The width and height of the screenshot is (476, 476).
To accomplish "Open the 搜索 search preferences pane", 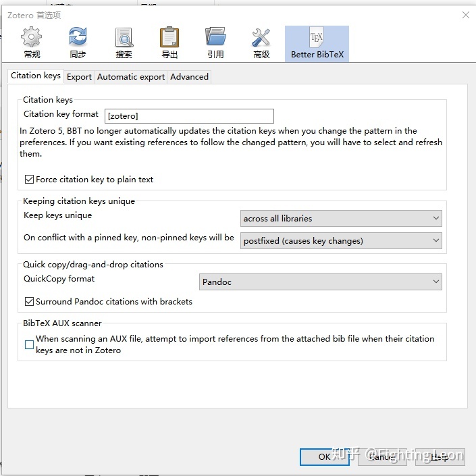I will [124, 43].
